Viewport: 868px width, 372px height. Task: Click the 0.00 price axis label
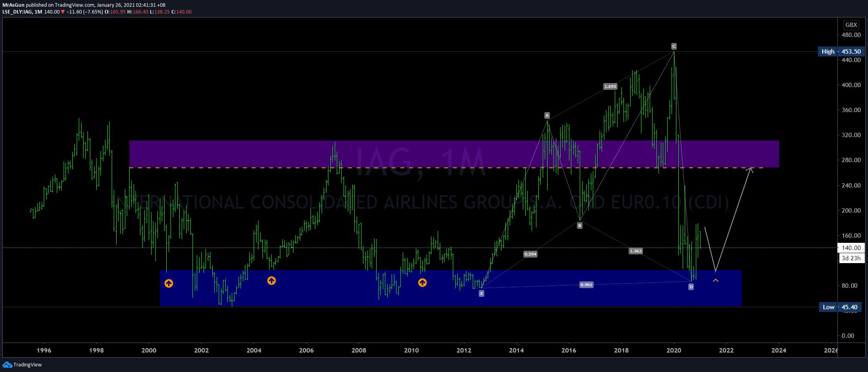coord(848,335)
